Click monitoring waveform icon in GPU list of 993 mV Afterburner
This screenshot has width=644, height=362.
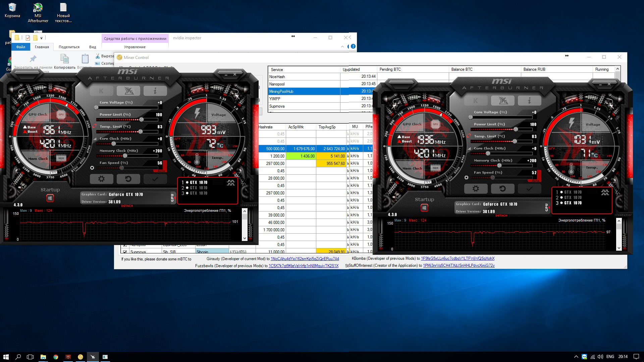pyautogui.click(x=231, y=183)
